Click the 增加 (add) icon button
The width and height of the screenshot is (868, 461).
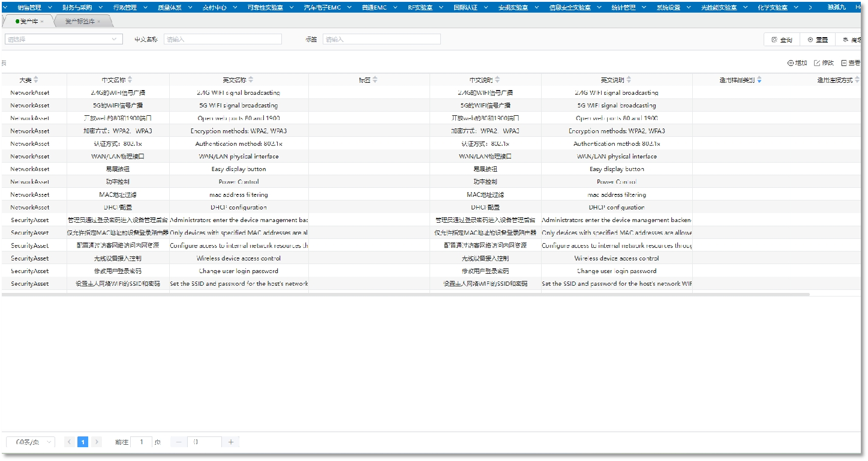click(x=791, y=63)
